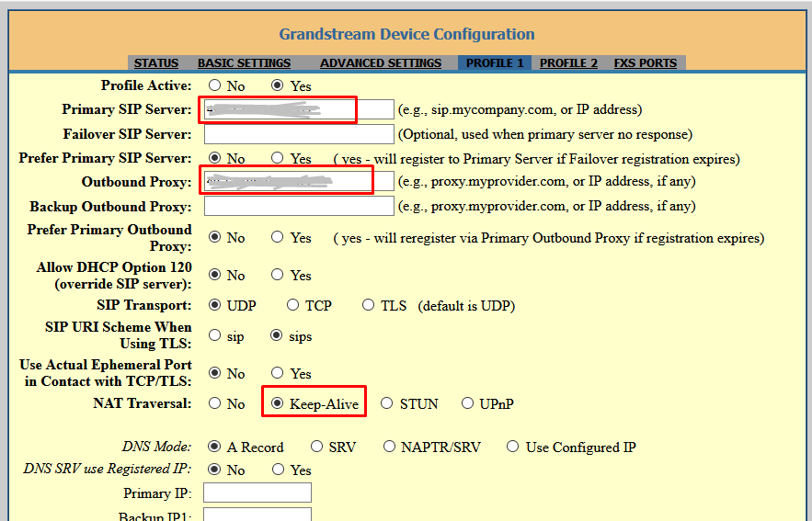This screenshot has width=812, height=521.
Task: Open the STATUS tab
Action: point(155,63)
